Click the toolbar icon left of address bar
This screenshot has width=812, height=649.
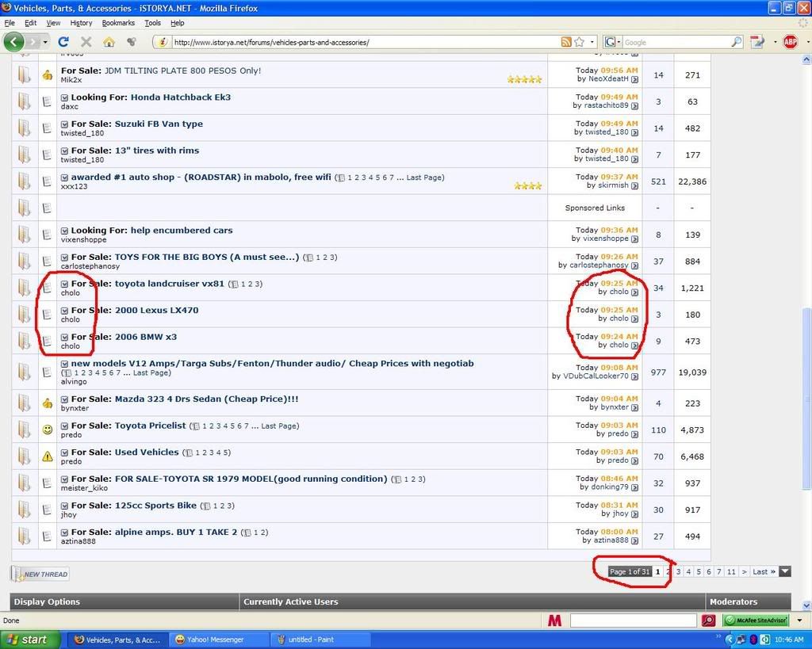132,42
